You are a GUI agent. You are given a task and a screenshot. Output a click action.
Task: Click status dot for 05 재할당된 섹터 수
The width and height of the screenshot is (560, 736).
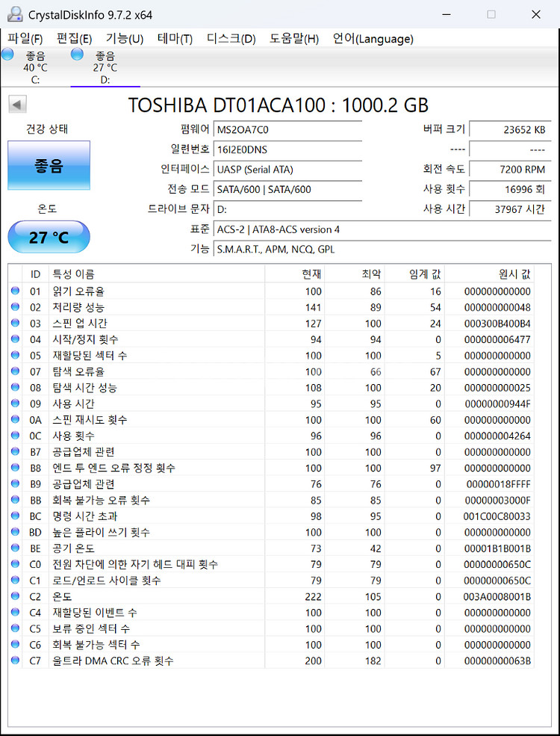coord(15,355)
